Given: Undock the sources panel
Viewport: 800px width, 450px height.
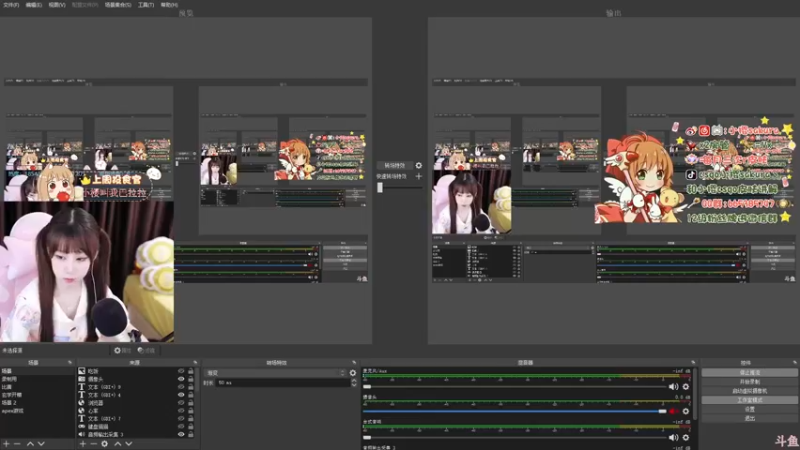Looking at the screenshot, I should tap(194, 362).
